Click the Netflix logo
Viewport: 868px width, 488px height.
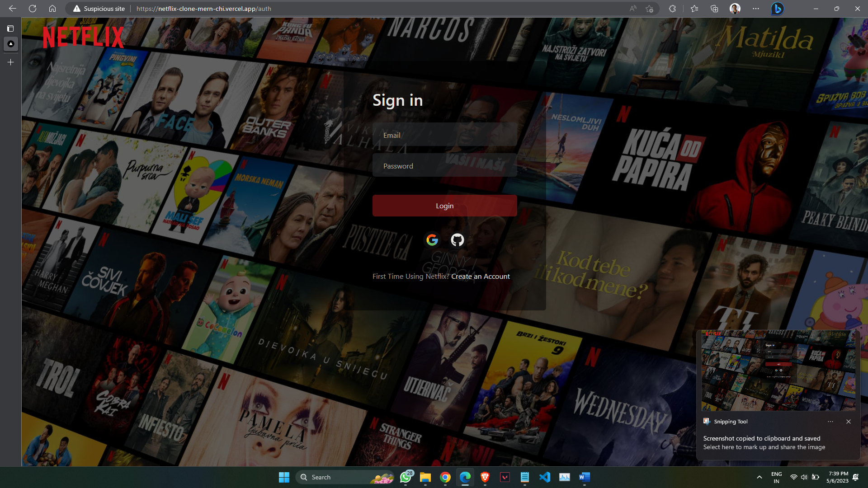tap(83, 37)
